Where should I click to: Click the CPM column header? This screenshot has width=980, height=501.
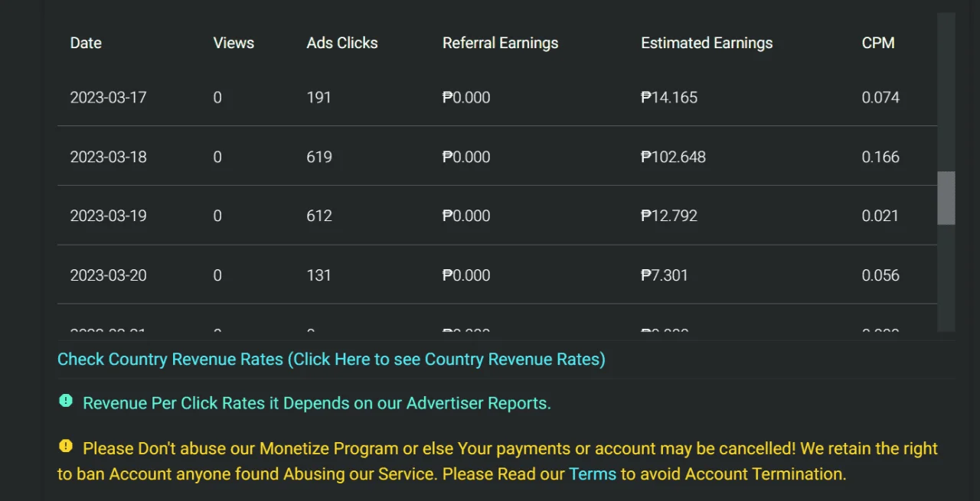click(878, 43)
